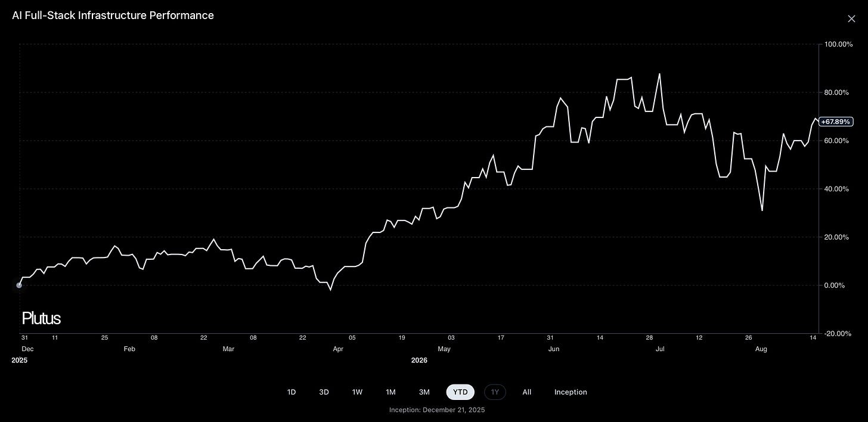
Task: Click the 20.00% axis label
Action: pos(836,237)
